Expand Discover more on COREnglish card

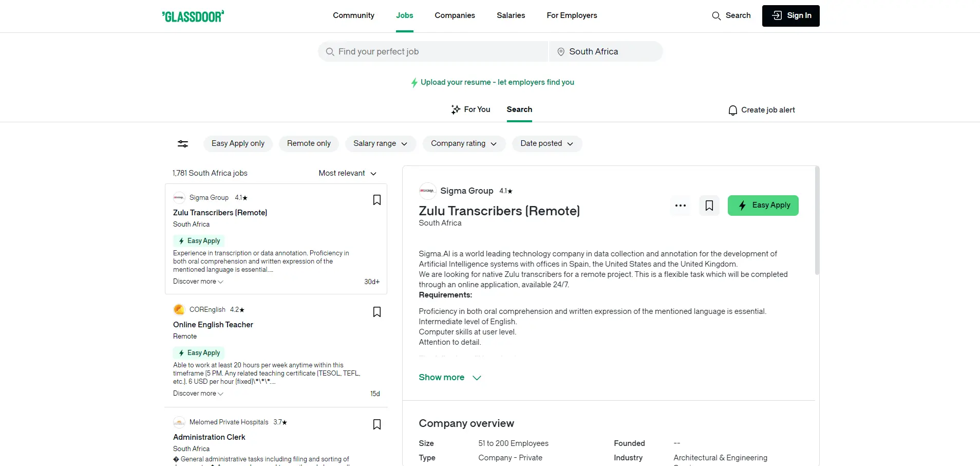point(198,394)
